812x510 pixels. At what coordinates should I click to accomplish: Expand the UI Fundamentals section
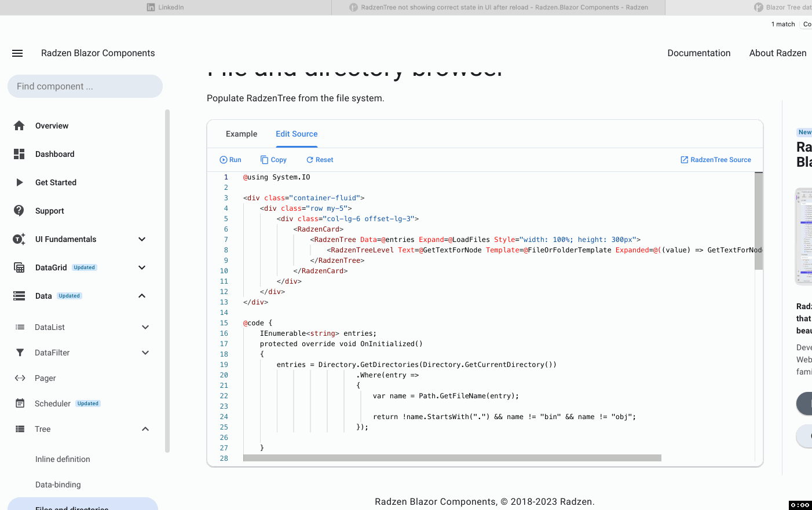coord(142,239)
